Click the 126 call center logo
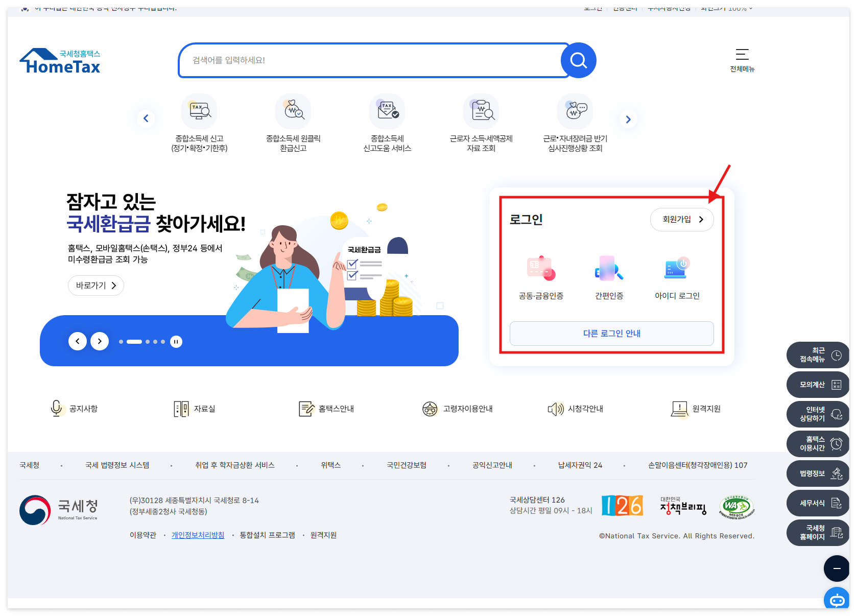 (622, 506)
